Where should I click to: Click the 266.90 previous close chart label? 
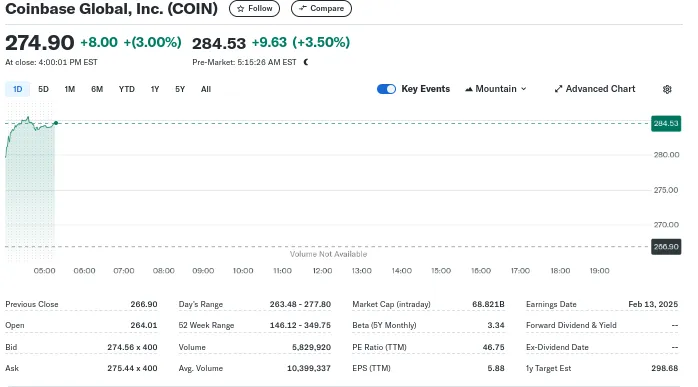point(666,247)
